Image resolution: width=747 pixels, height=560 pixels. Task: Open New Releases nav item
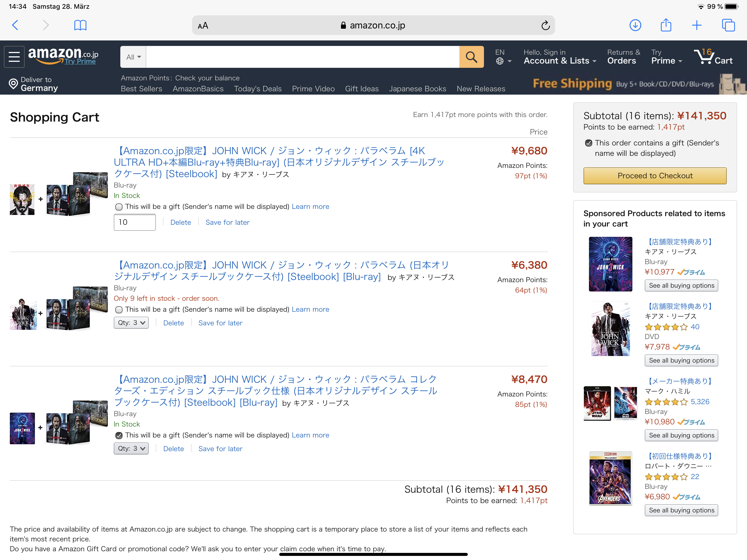[x=481, y=89]
